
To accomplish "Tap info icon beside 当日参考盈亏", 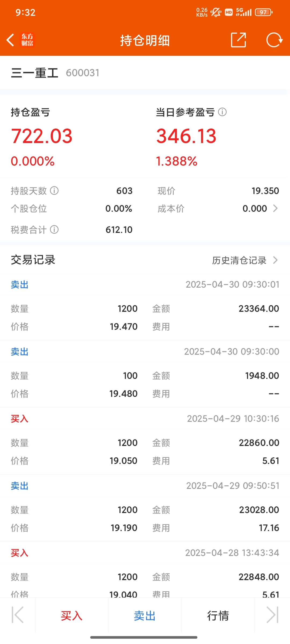I will [x=222, y=112].
